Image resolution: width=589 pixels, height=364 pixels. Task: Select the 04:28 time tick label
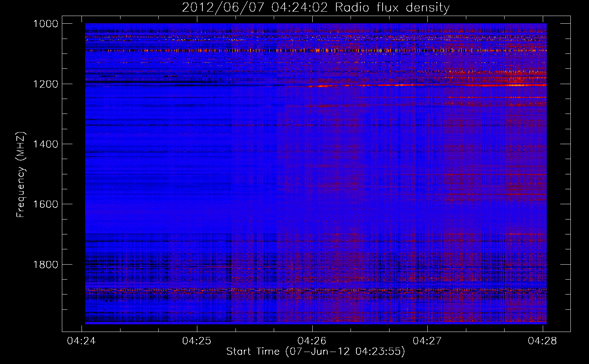point(542,341)
